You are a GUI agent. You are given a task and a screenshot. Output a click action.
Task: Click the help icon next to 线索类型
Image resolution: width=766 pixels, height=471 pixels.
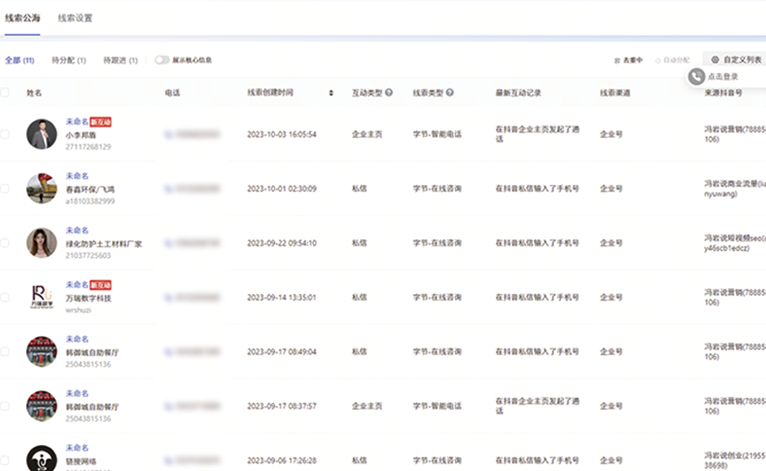click(x=450, y=93)
